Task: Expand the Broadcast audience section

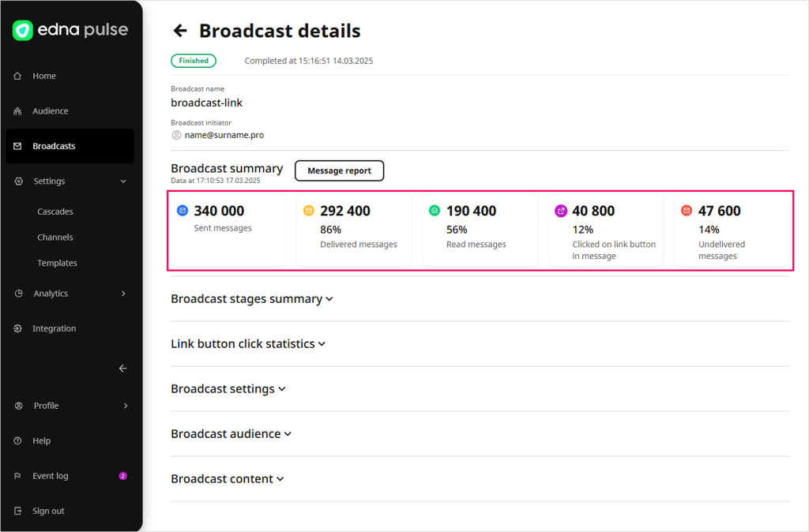Action: (231, 434)
